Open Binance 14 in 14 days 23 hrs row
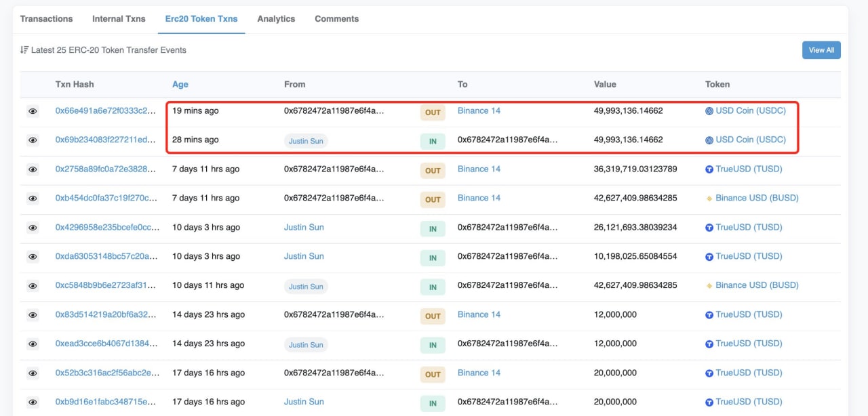Screen dimensions: 868x416 coord(479,314)
